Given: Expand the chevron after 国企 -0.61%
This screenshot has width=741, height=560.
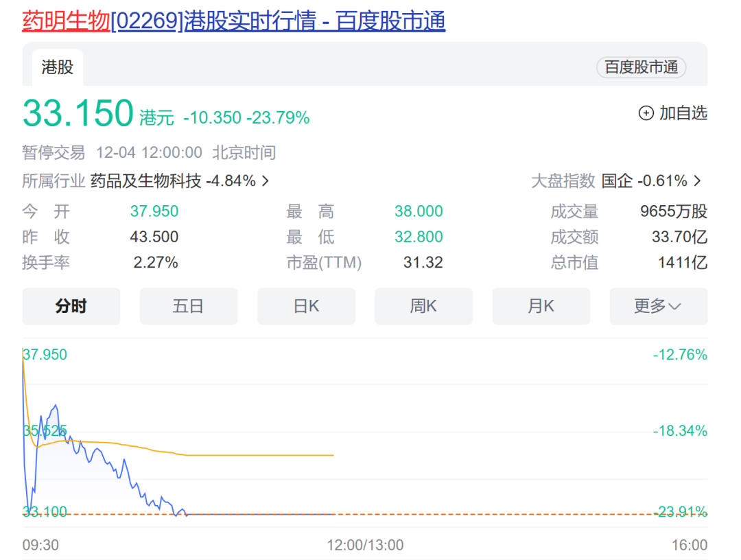Looking at the screenshot, I should click(x=697, y=180).
